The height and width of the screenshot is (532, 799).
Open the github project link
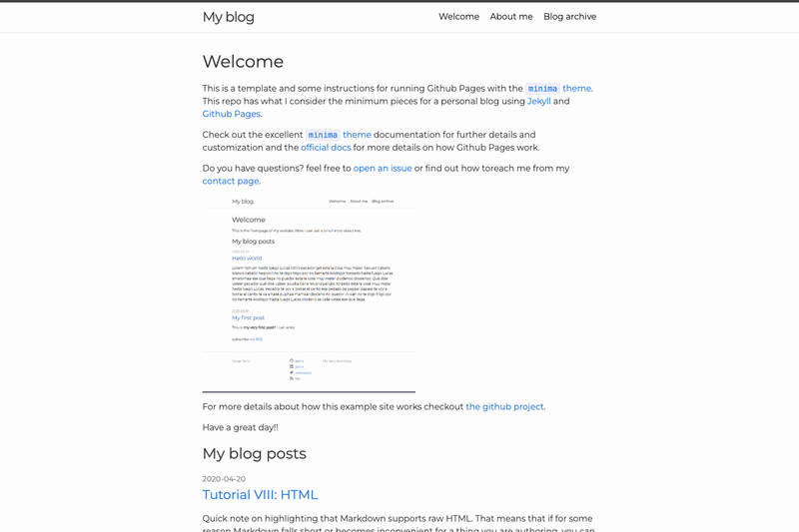tap(504, 406)
